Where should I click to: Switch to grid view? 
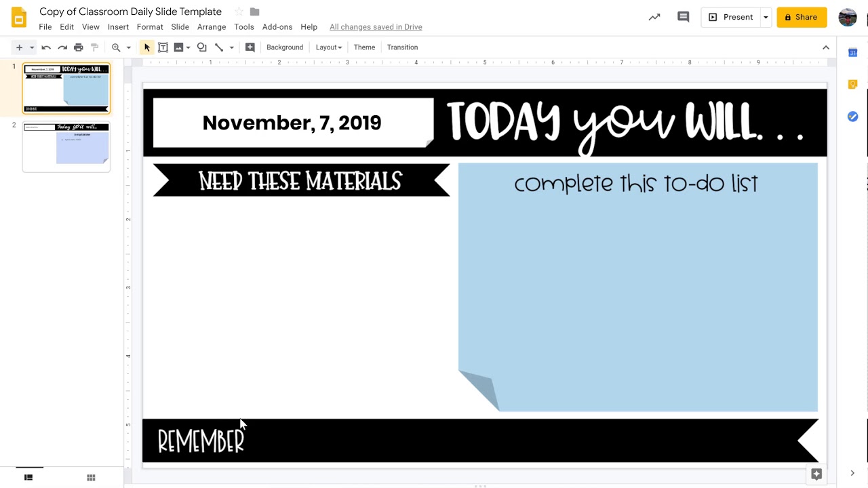(x=91, y=478)
